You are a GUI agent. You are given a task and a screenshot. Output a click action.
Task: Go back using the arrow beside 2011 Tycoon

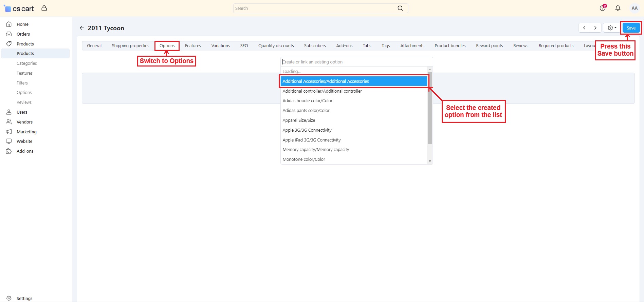[81, 28]
